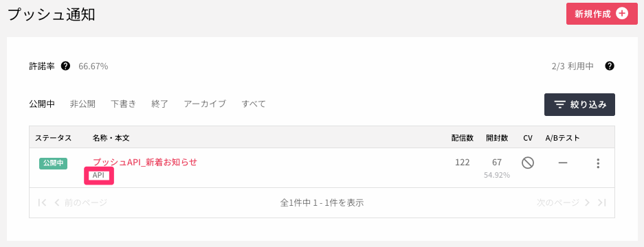This screenshot has height=247, width=644.
Task: Click the highlighted API tag
Action: [98, 176]
